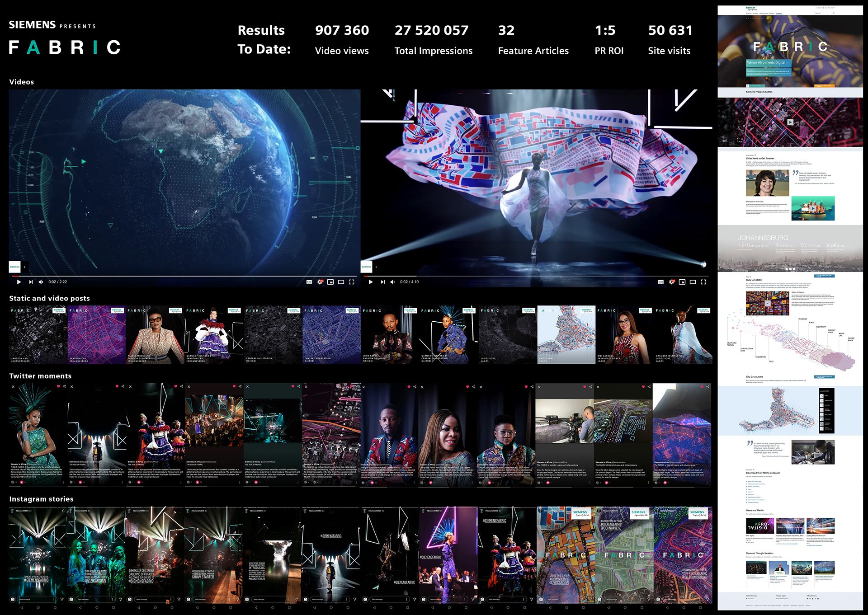The height and width of the screenshot is (615, 868).
Task: Click the Afro-Digital news thumbnail on website
Action: [x=759, y=526]
